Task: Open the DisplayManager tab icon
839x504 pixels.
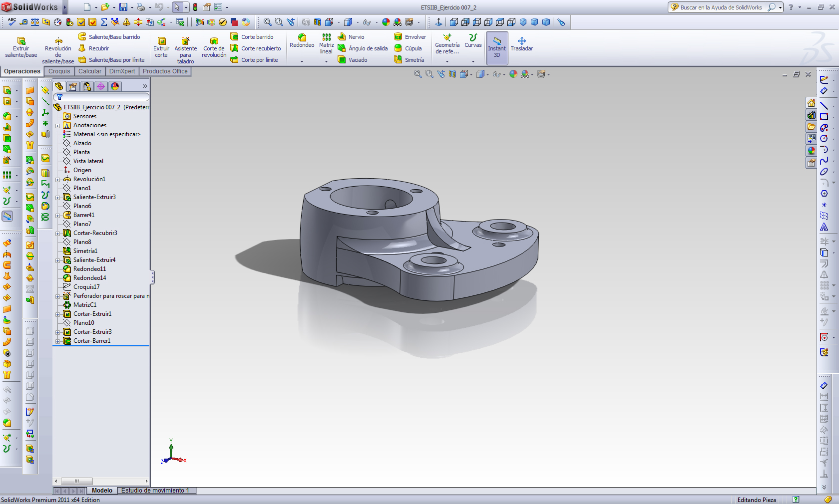Action: point(115,86)
